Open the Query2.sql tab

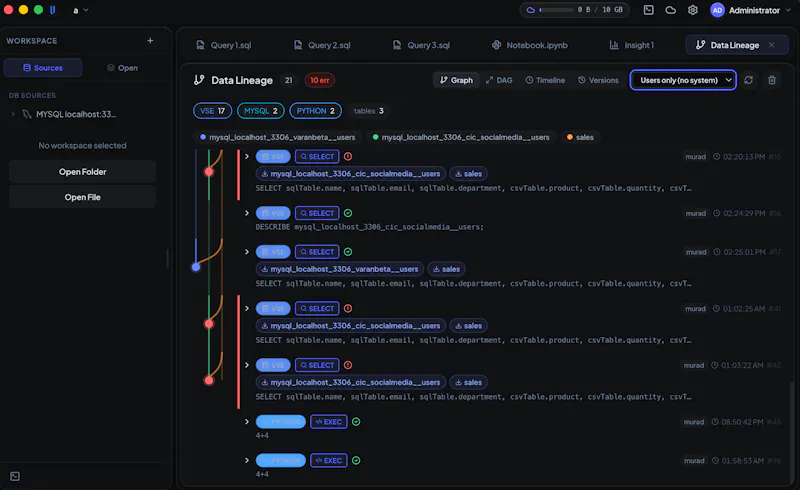pyautogui.click(x=322, y=45)
